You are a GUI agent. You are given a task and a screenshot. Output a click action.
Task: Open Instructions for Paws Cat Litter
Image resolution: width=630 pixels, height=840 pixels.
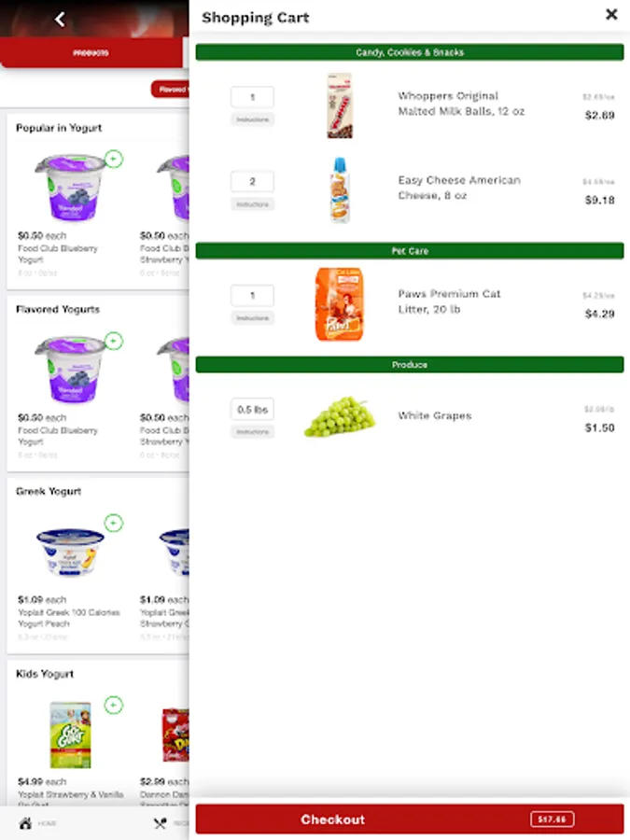pyautogui.click(x=252, y=318)
